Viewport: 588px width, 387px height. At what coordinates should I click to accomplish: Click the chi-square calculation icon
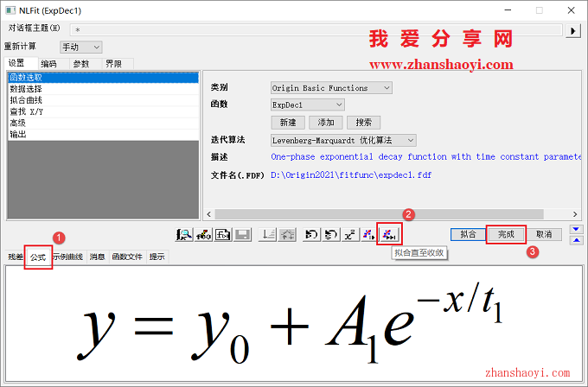[x=350, y=235]
